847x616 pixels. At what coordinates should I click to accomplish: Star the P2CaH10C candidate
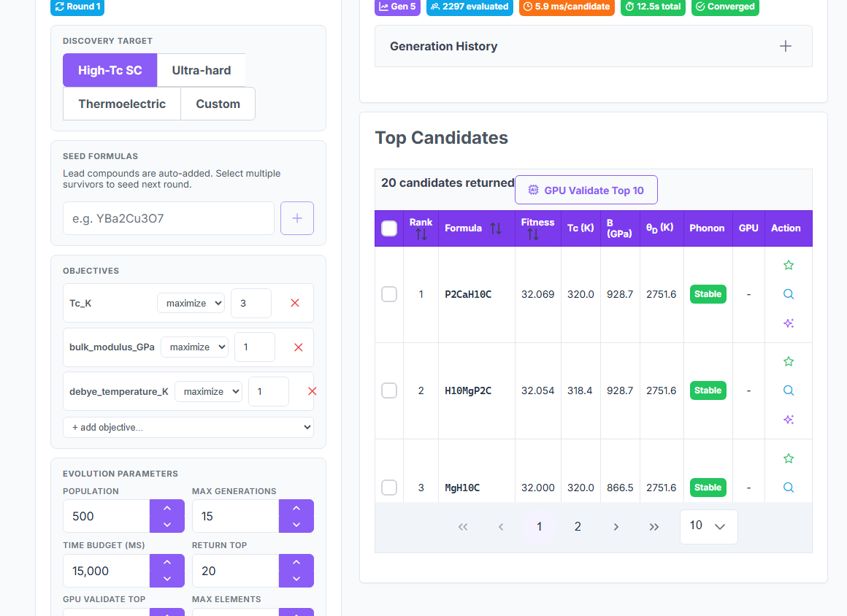pyautogui.click(x=788, y=265)
